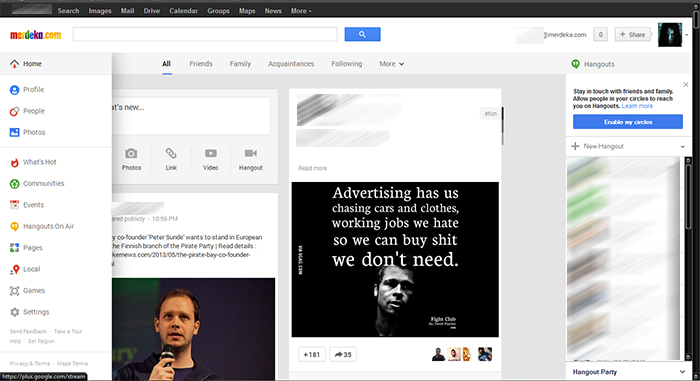The image size is (700, 381).
Task: Open the Profile icon
Action: point(15,90)
